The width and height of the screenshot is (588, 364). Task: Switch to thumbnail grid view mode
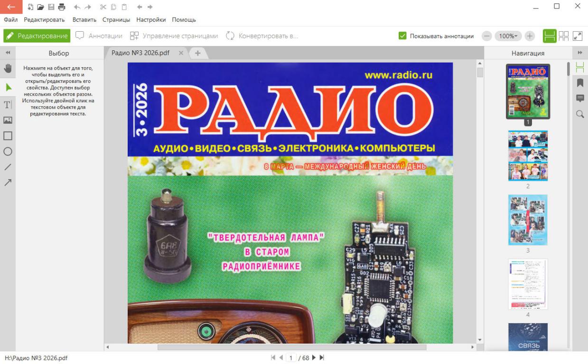tap(563, 36)
